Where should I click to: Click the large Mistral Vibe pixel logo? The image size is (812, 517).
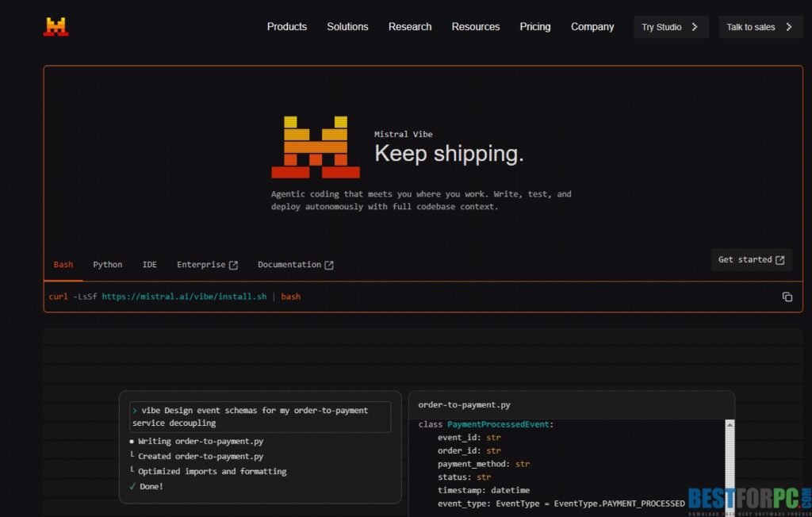click(x=316, y=147)
